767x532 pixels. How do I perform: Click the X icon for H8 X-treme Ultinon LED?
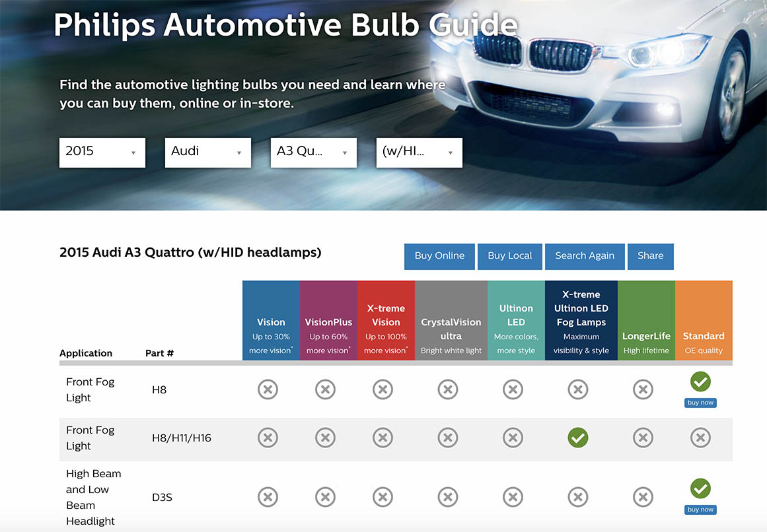pyautogui.click(x=577, y=389)
